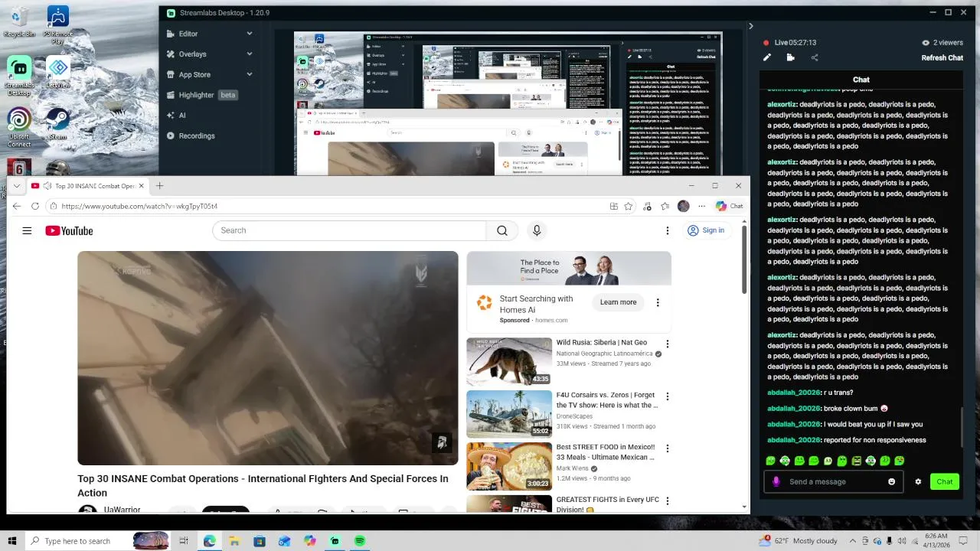
Task: Open Edge settings and more menu
Action: (701, 206)
